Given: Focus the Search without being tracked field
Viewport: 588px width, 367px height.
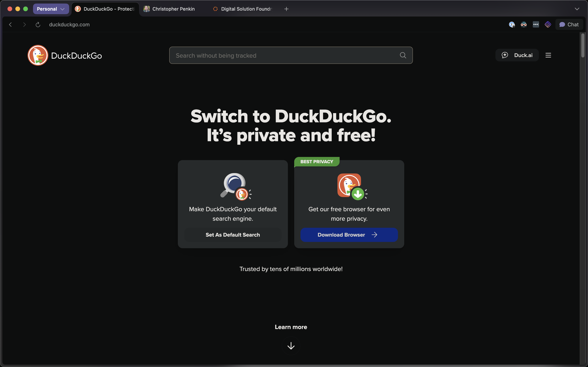Looking at the screenshot, I should [291, 55].
